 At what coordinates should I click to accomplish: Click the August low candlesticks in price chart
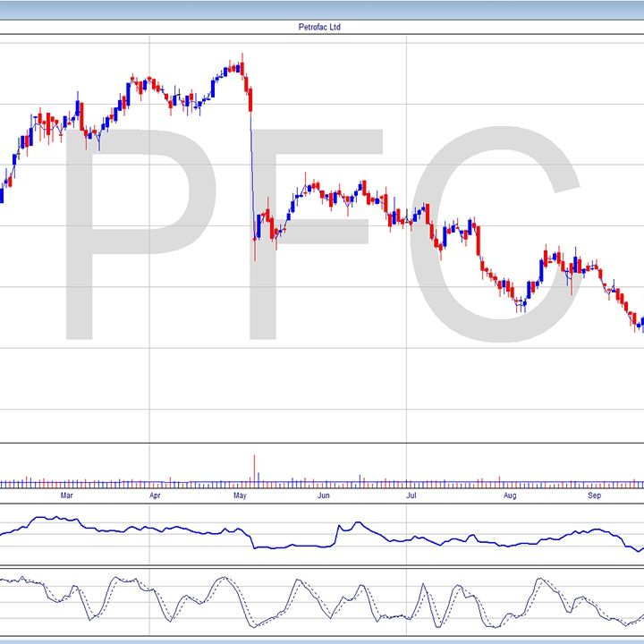(x=521, y=304)
